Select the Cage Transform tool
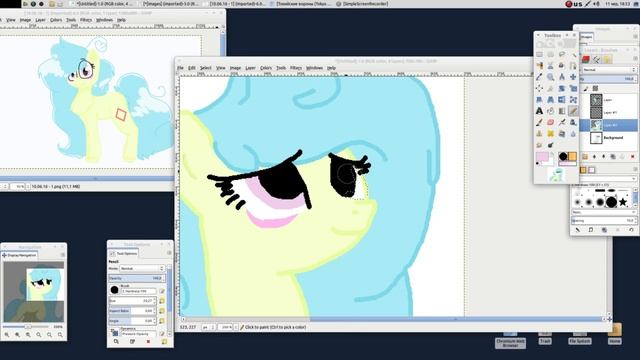Viewport: 640px width, 360px height. point(573,100)
